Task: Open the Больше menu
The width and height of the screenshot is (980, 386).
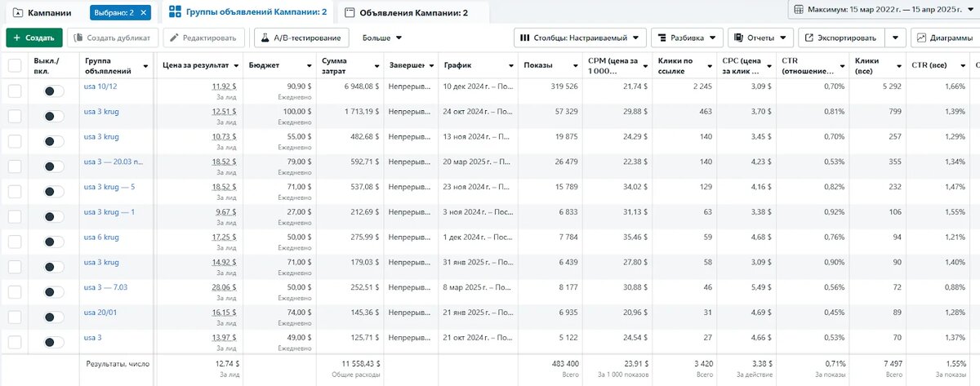Action: point(382,38)
